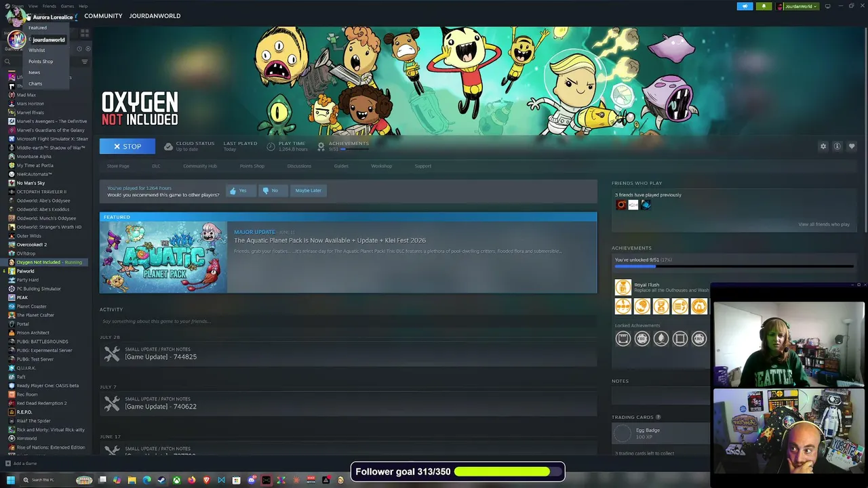Open the Friends menu
Screen dimensions: 868x488
pyautogui.click(x=50, y=6)
